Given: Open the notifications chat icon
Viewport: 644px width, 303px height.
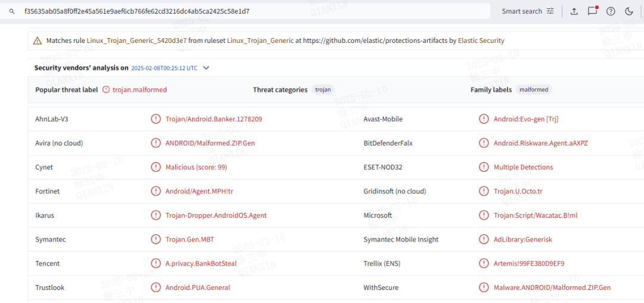Looking at the screenshot, I should (x=592, y=11).
